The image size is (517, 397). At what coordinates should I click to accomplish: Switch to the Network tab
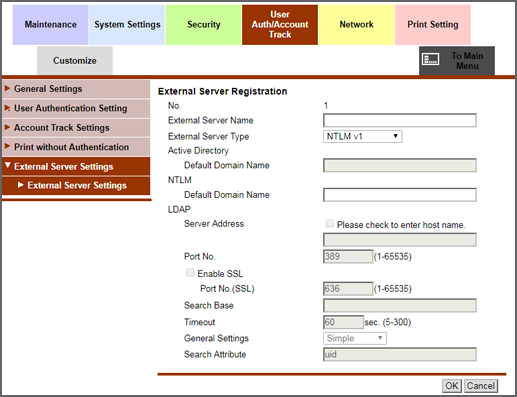tap(356, 25)
